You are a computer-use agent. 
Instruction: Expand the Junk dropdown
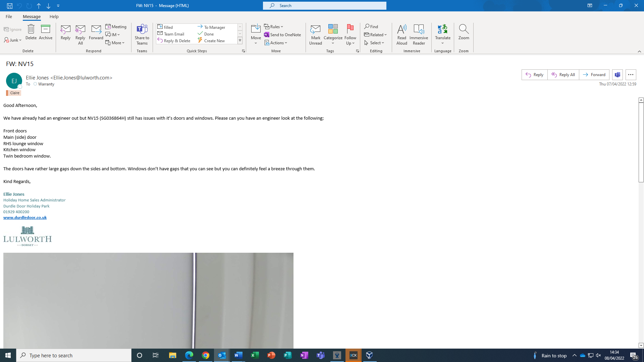(x=13, y=40)
